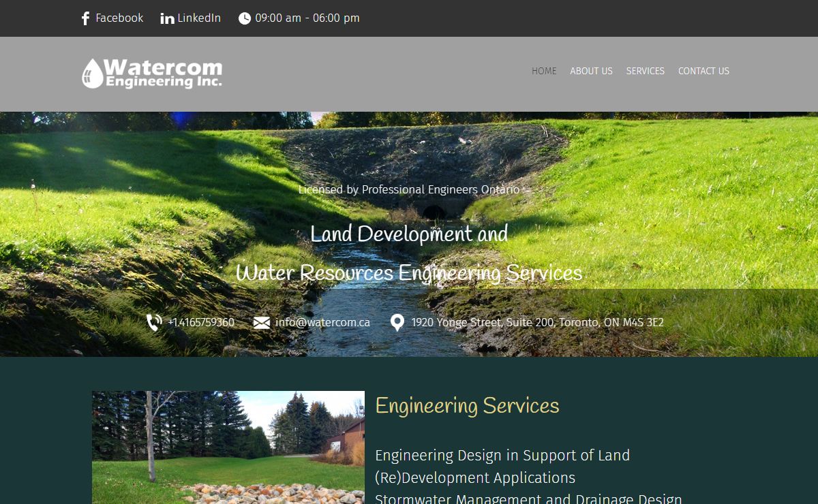Click the Facebook 'f' icon
Screen dimensions: 818x504
pos(85,18)
